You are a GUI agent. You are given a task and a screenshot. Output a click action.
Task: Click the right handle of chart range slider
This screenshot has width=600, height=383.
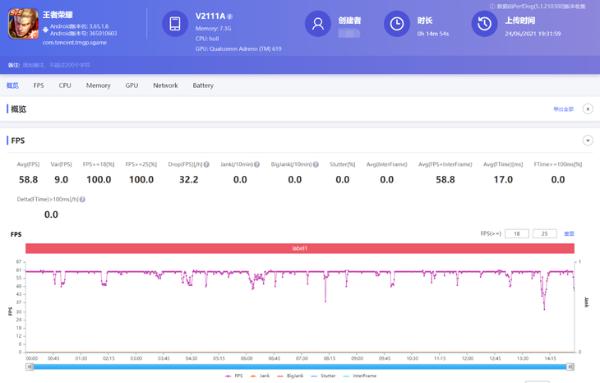[570, 367]
